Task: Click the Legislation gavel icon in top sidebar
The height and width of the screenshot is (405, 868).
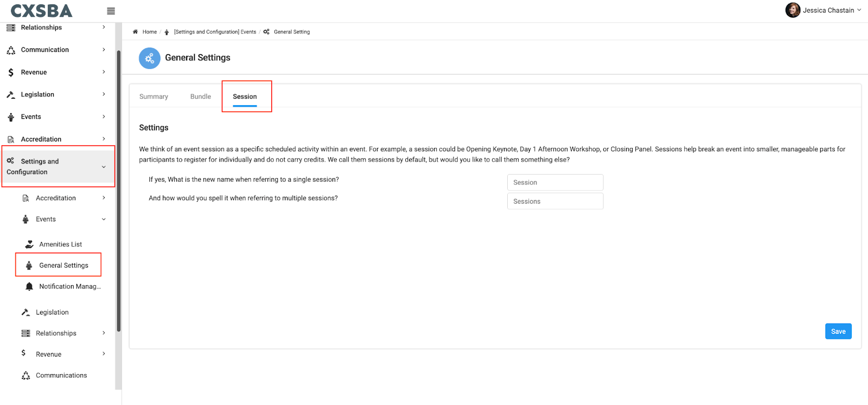Action: click(x=11, y=95)
